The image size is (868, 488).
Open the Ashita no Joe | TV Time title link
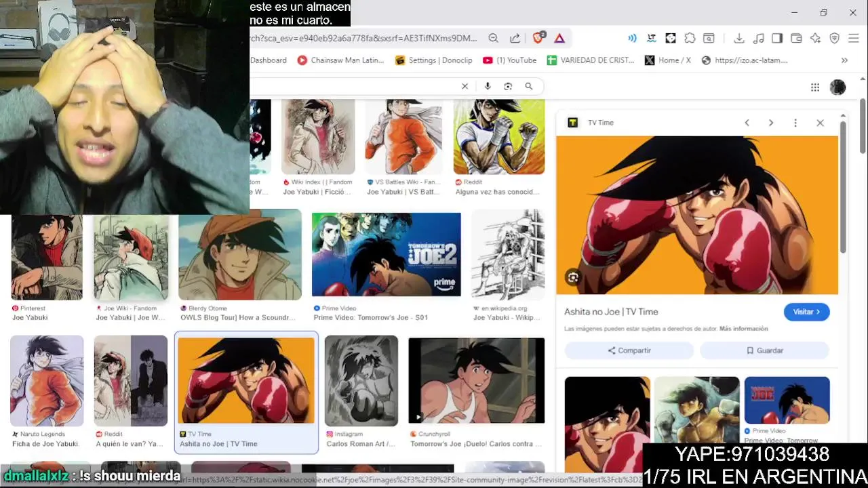[611, 312]
